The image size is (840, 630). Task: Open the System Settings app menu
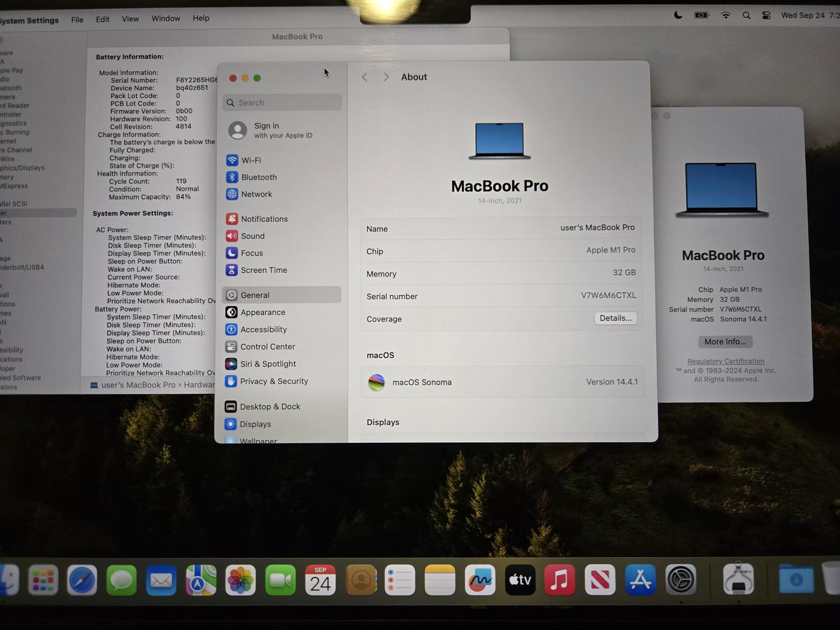point(29,20)
